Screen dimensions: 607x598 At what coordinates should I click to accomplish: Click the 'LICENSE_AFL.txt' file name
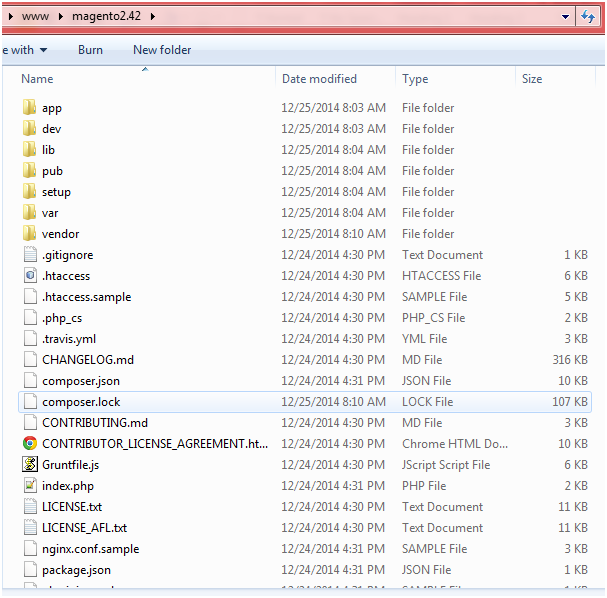tap(84, 528)
